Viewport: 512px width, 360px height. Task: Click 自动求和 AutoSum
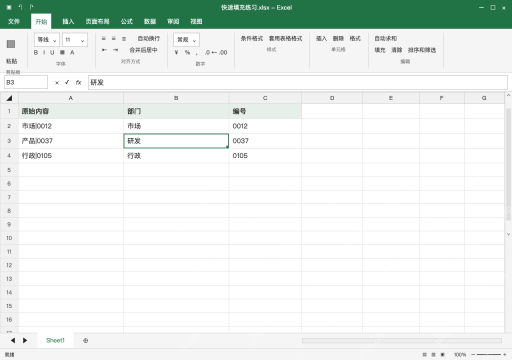point(386,39)
